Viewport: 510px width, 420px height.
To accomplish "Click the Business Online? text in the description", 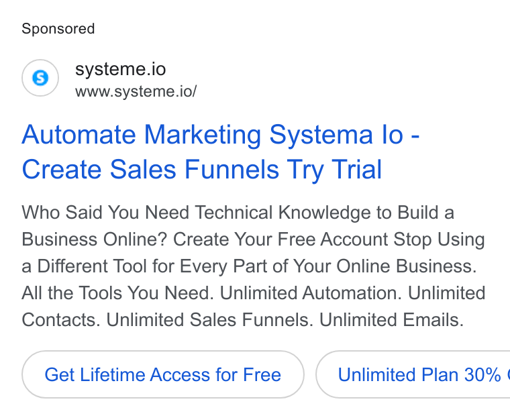I will click(x=95, y=240).
